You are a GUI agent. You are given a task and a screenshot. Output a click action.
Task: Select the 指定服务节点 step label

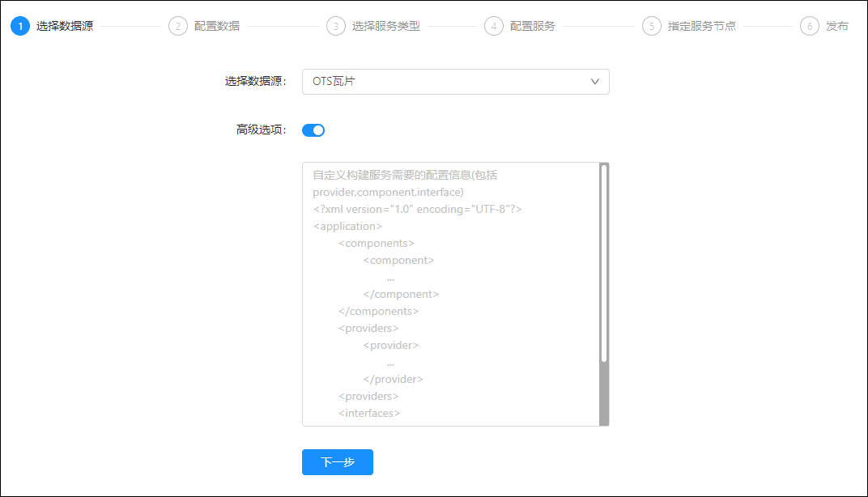[x=702, y=26]
